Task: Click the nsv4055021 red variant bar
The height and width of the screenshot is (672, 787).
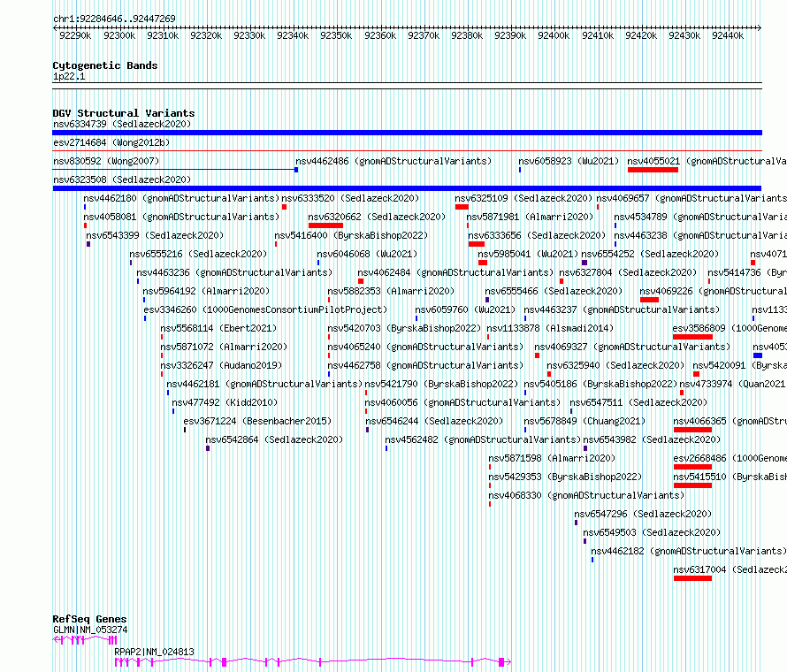Action: pos(653,170)
